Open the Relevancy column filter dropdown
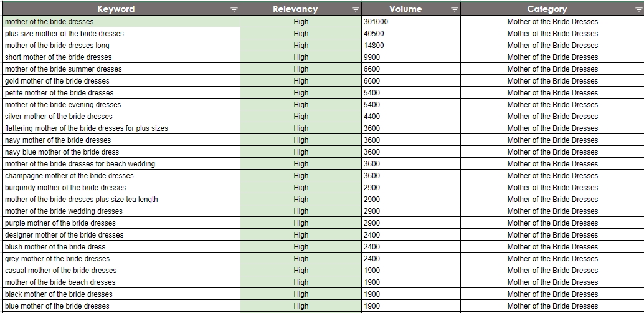This screenshot has width=644, height=313. [x=356, y=9]
